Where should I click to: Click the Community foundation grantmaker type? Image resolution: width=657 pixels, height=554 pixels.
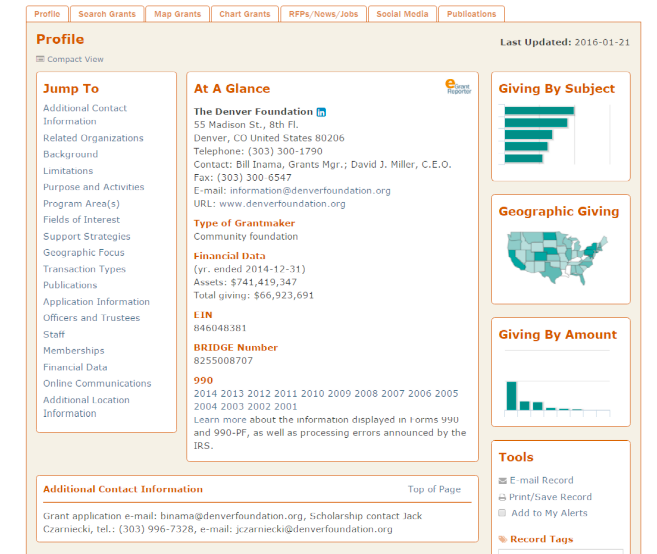pos(246,236)
